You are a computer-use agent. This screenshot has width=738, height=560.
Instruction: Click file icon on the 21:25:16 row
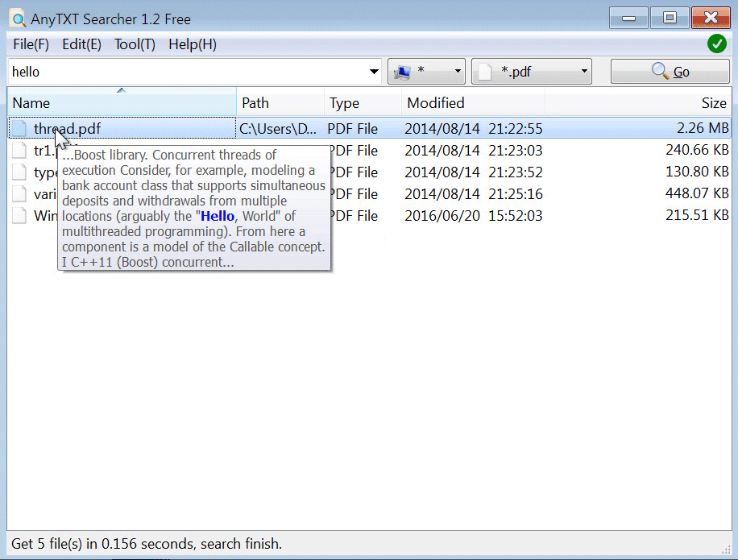click(19, 193)
